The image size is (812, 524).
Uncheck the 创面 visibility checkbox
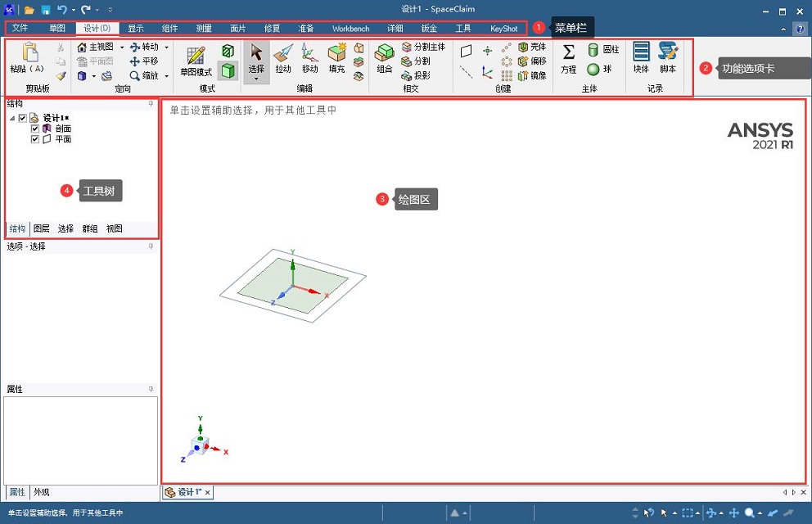(x=34, y=129)
